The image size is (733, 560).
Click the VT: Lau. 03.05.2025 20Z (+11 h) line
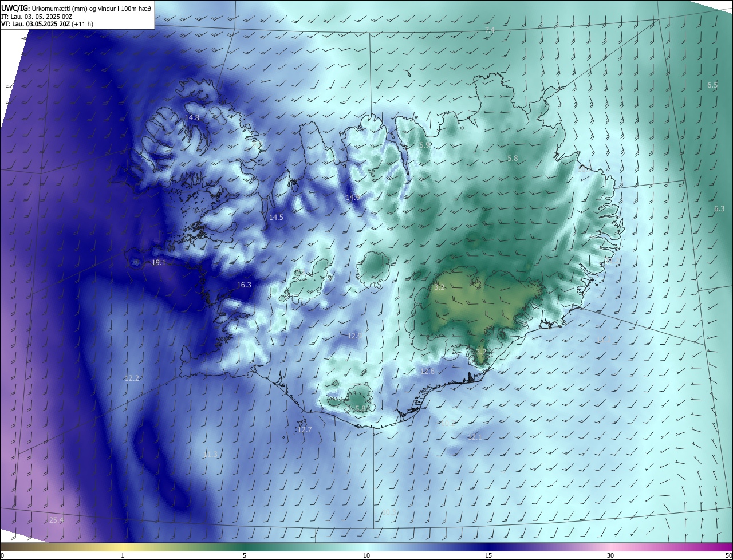tap(48, 24)
